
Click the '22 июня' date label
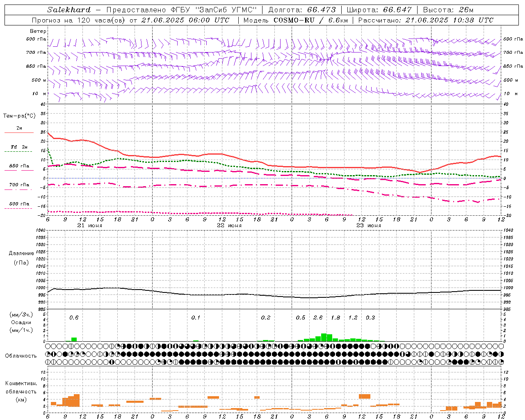229,226
